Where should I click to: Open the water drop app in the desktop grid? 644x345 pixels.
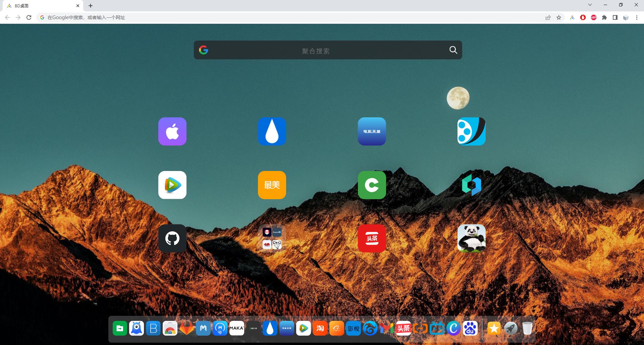272,131
